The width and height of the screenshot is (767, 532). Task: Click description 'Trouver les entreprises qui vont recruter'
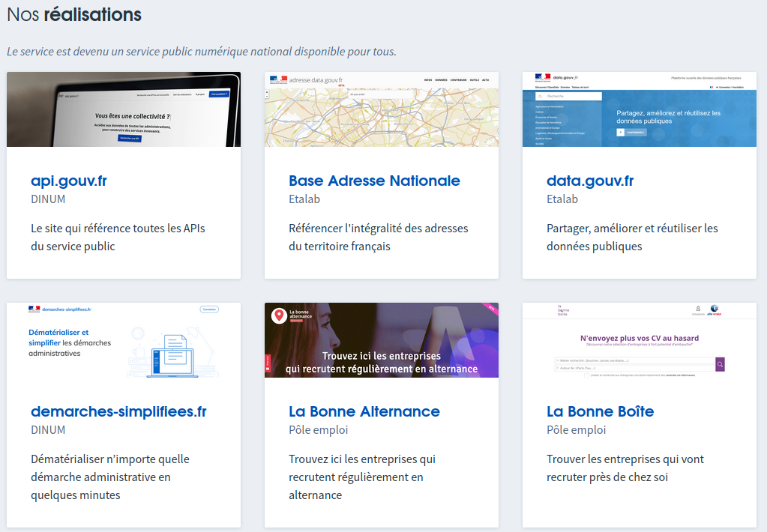pyautogui.click(x=625, y=468)
